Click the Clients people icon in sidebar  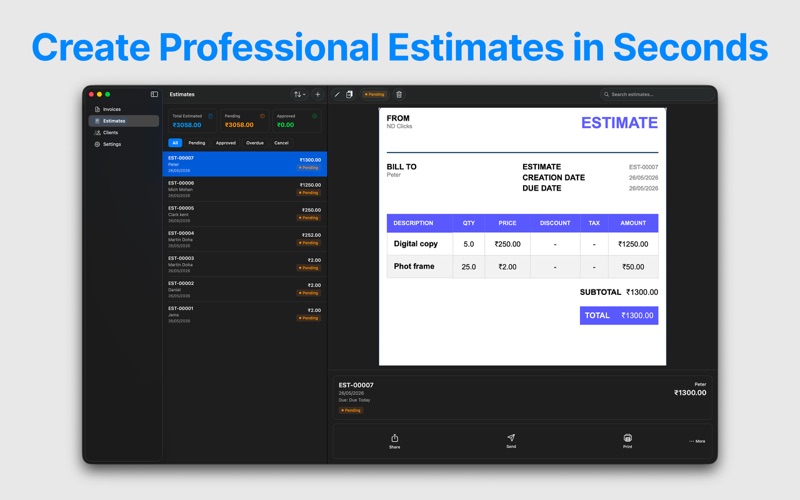[97, 133]
